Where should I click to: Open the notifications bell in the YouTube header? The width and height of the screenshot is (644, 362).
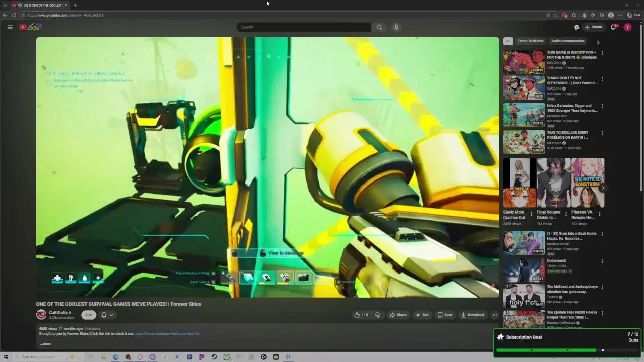[613, 27]
